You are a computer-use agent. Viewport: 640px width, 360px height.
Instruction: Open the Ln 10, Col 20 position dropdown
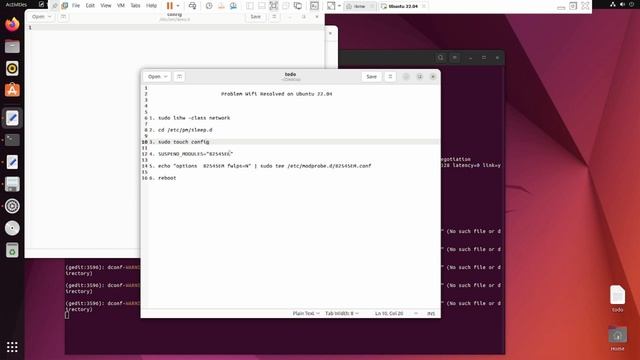tap(396, 313)
